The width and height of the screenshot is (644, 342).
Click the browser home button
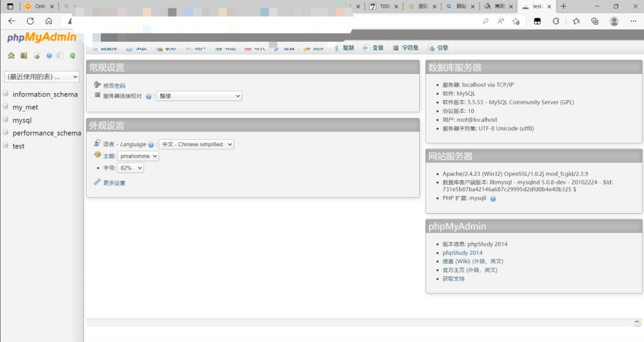pyautogui.click(x=48, y=21)
